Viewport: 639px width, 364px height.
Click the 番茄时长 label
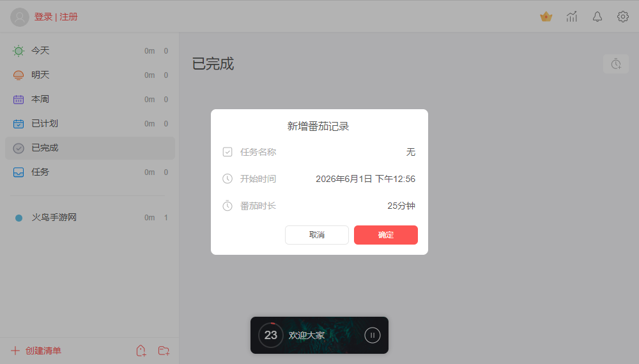[x=258, y=206]
